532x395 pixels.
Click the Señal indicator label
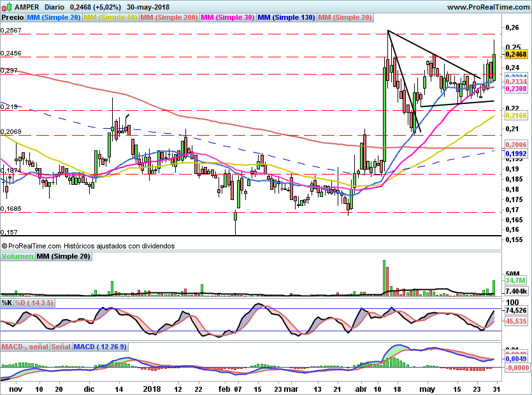61,347
